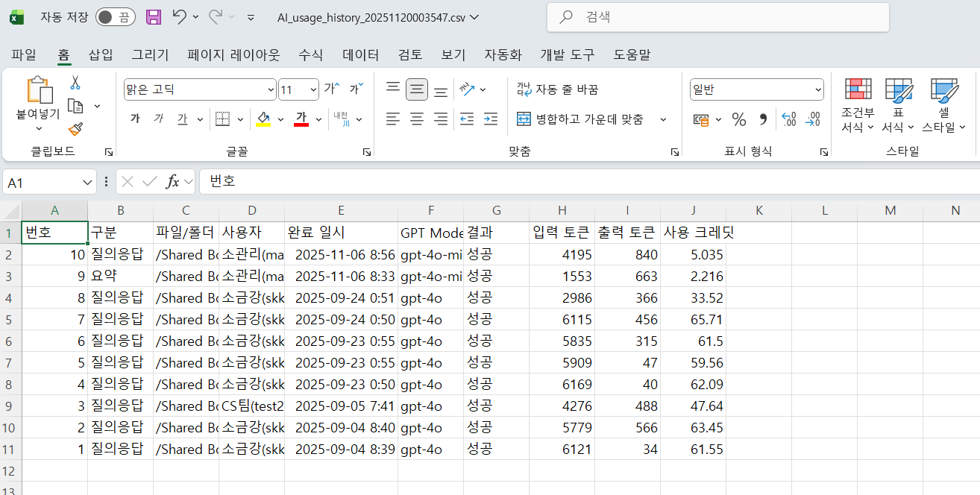The image size is (980, 495).
Task: Decrease decimal places
Action: [x=813, y=119]
